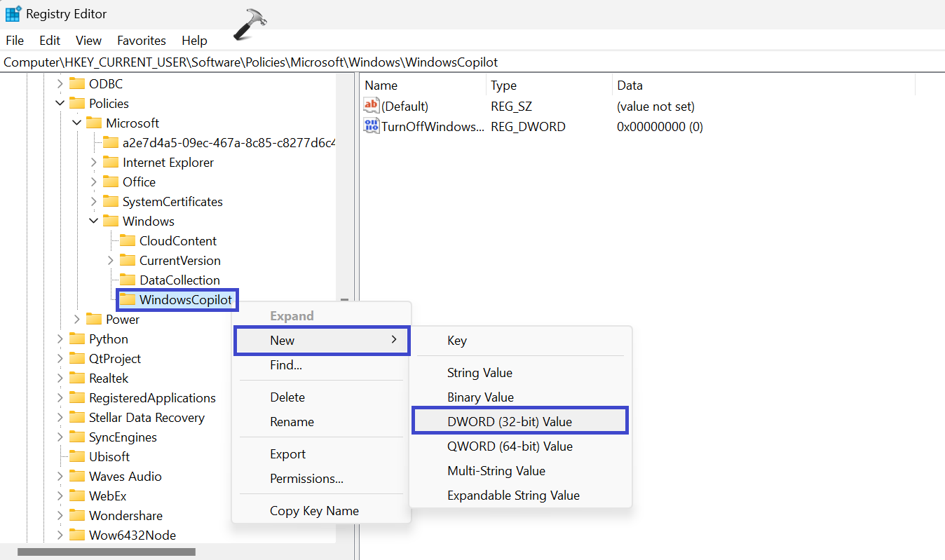Click the Registry Editor app icon in title bar
The width and height of the screenshot is (945, 560).
(13, 13)
